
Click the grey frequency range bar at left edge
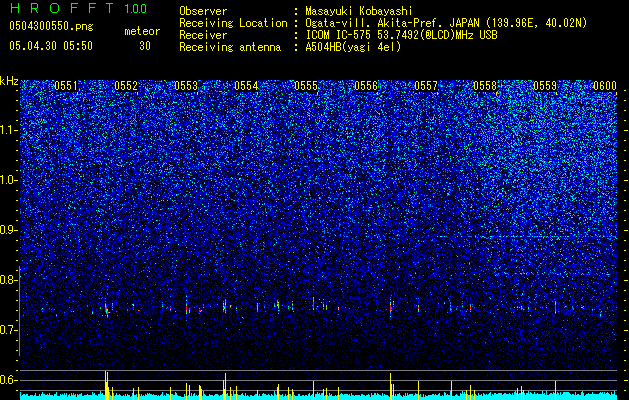pos(19,311)
